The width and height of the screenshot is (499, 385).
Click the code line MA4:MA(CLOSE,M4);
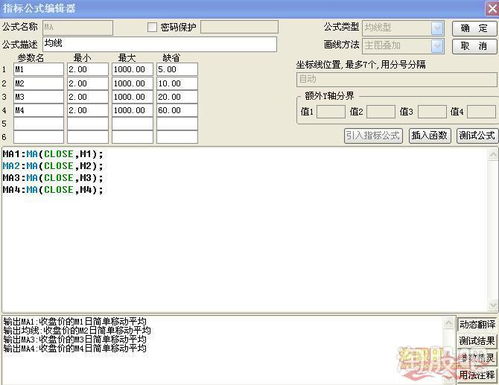(53, 190)
